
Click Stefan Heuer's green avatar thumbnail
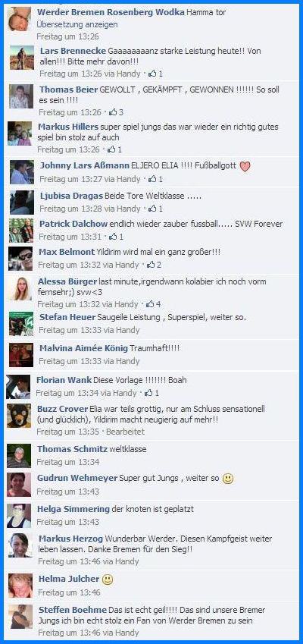coord(21,324)
